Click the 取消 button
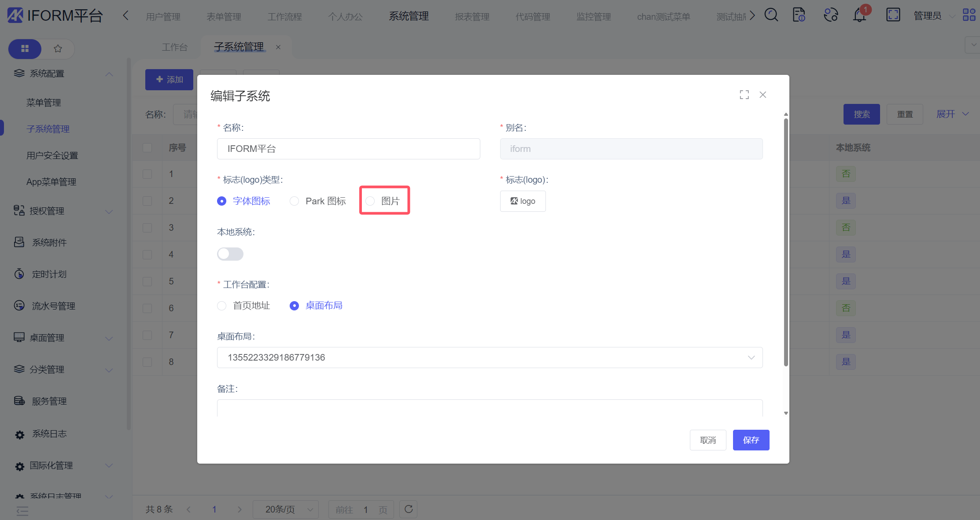980x520 pixels. 707,440
